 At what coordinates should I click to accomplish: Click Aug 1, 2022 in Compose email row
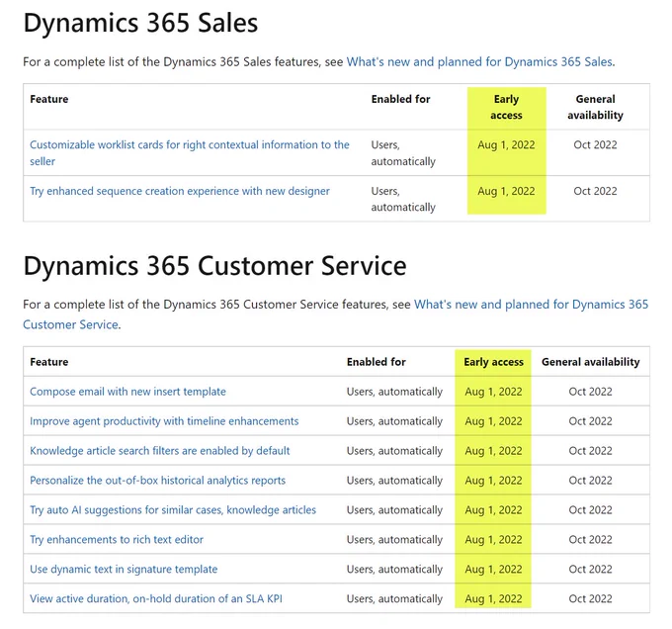coord(494,392)
